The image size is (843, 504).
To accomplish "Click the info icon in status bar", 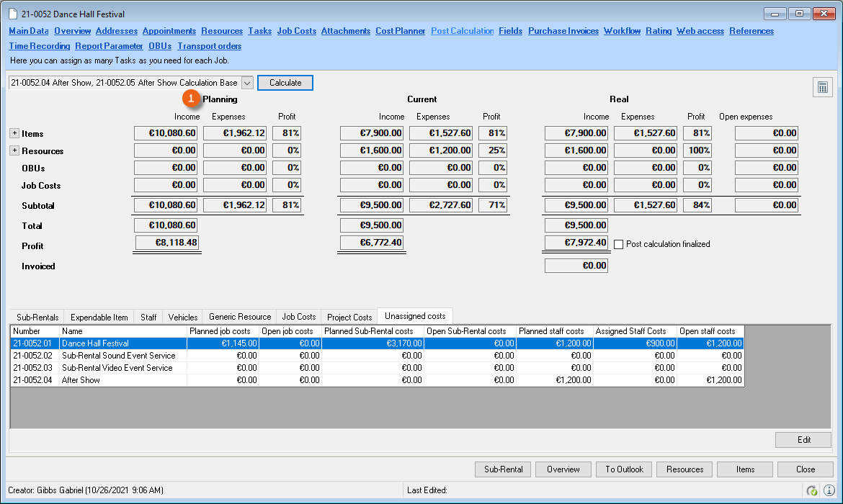I will 829,490.
